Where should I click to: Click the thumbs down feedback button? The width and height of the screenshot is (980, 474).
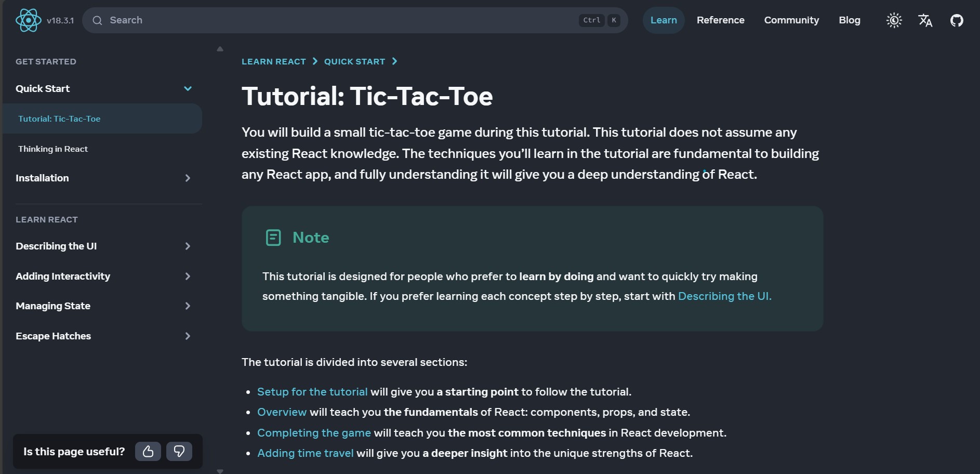click(179, 451)
